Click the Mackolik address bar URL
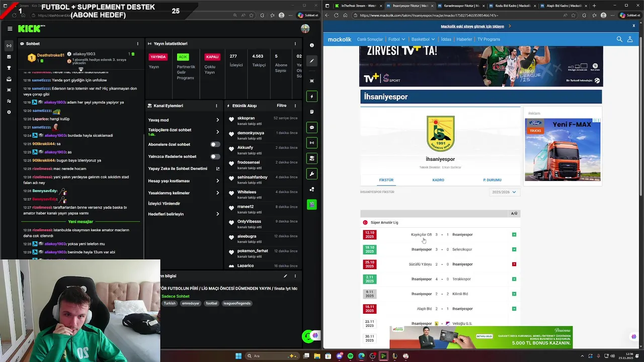Screen dimensions: 644x362 click(x=429, y=16)
